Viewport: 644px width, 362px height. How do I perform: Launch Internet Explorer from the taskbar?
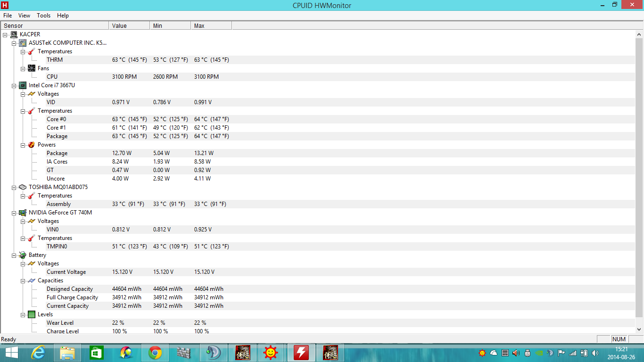pos(39,353)
